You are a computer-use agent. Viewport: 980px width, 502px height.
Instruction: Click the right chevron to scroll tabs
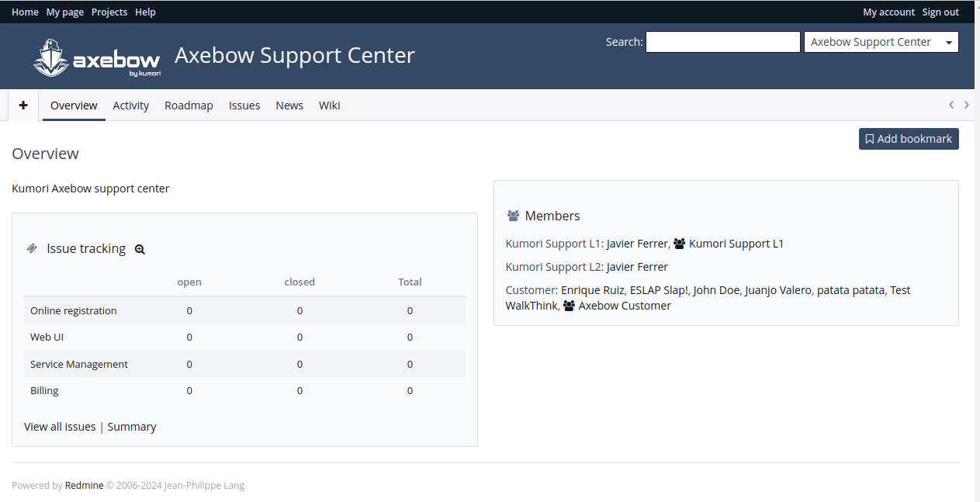966,105
